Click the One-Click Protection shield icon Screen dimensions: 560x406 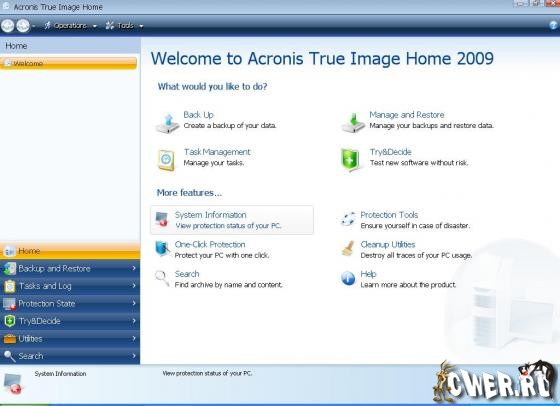[162, 249]
